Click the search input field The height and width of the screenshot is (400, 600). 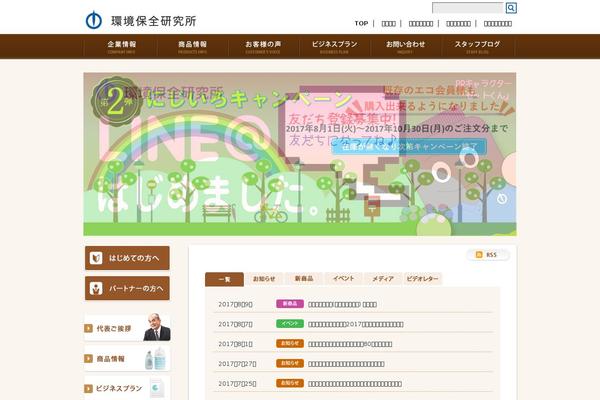[468, 8]
